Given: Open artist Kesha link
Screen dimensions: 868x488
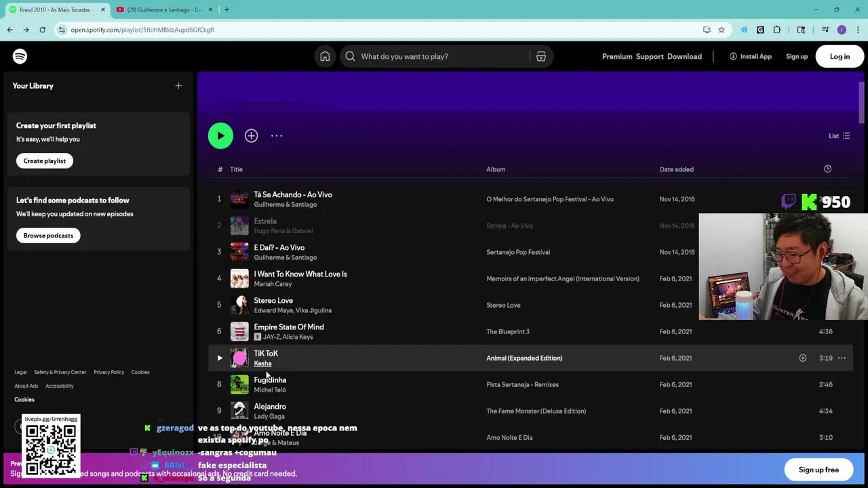Looking at the screenshot, I should (262, 363).
